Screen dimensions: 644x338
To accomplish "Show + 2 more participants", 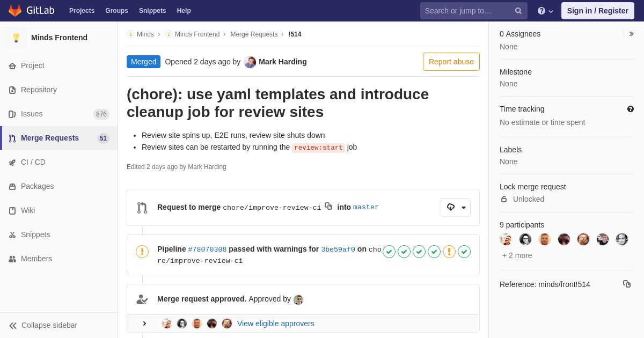I will click(517, 255).
